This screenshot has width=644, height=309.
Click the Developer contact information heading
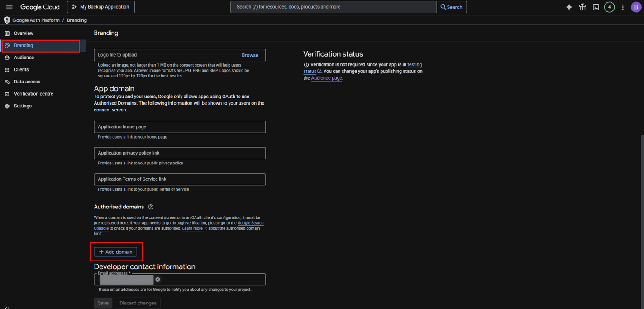click(145, 267)
